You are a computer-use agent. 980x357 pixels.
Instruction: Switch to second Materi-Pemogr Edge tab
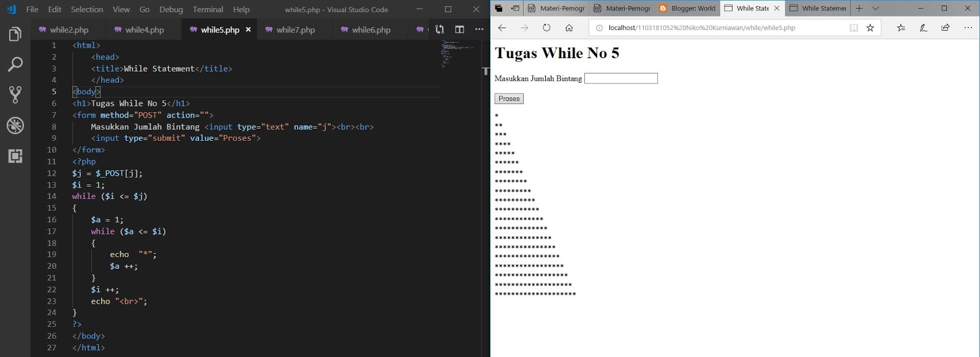622,8
